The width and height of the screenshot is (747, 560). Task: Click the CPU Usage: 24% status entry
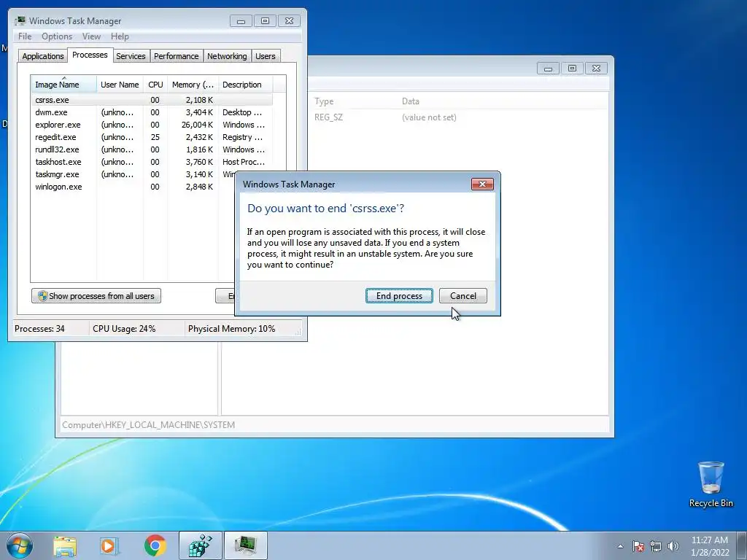pos(124,329)
